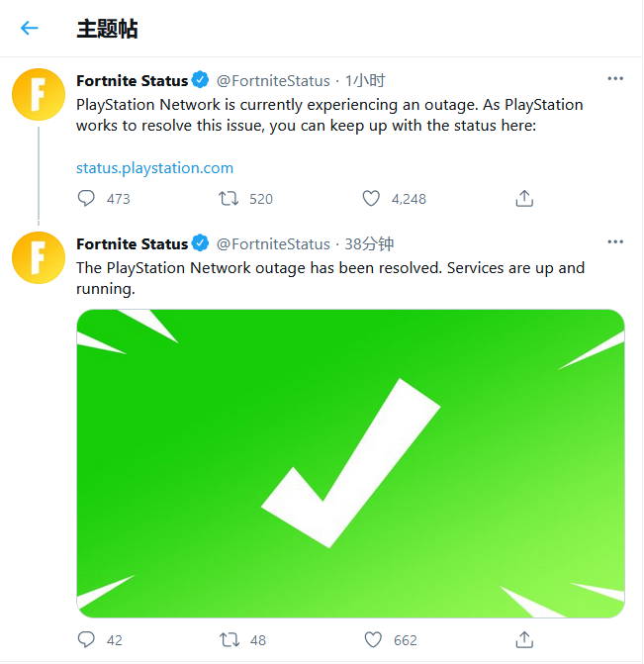
Task: Reply to the outage resolved tweet
Action: coord(86,639)
